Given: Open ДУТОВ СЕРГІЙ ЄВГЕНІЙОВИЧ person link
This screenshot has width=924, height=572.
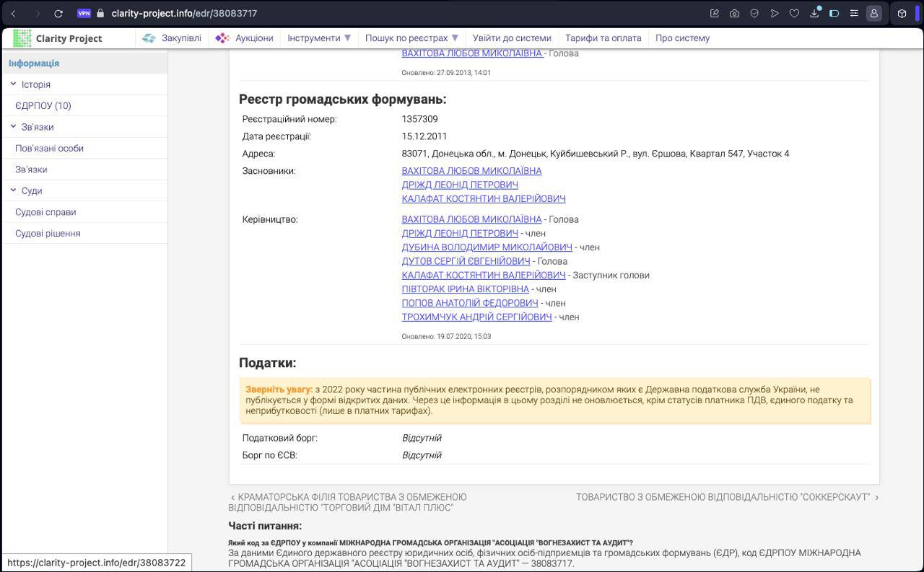Looking at the screenshot, I should [466, 261].
